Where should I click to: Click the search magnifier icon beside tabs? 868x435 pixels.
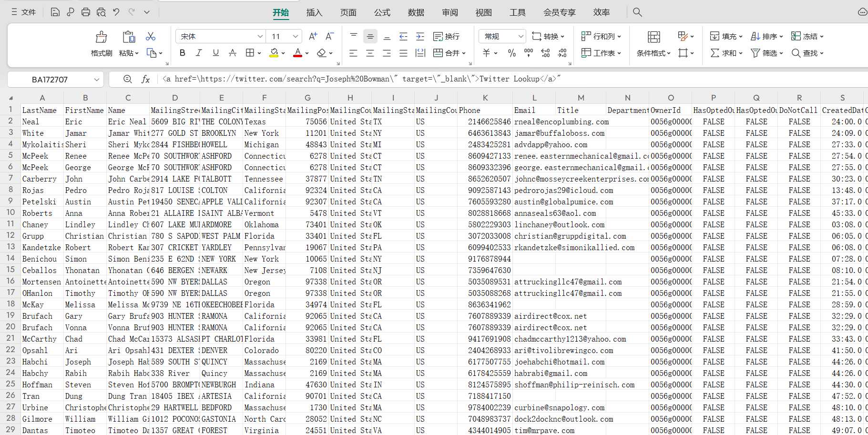637,12
